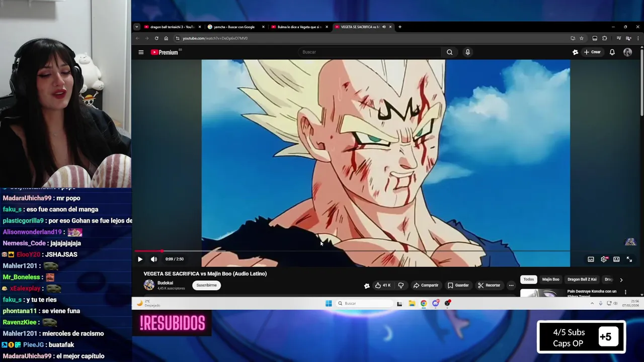The height and width of the screenshot is (362, 644).
Task: Open system tray volume control
Action: [x=615, y=303]
